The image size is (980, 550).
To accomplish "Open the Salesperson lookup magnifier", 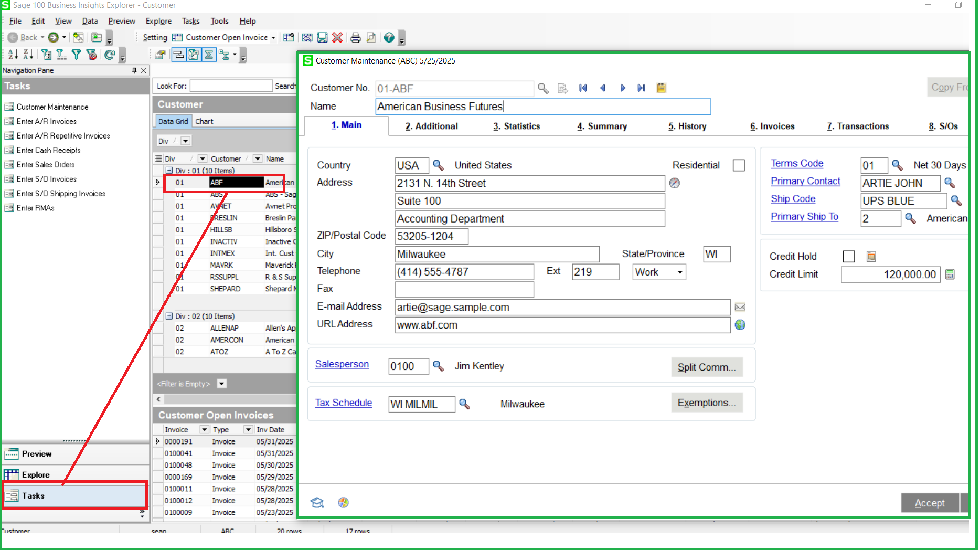I will click(x=439, y=366).
